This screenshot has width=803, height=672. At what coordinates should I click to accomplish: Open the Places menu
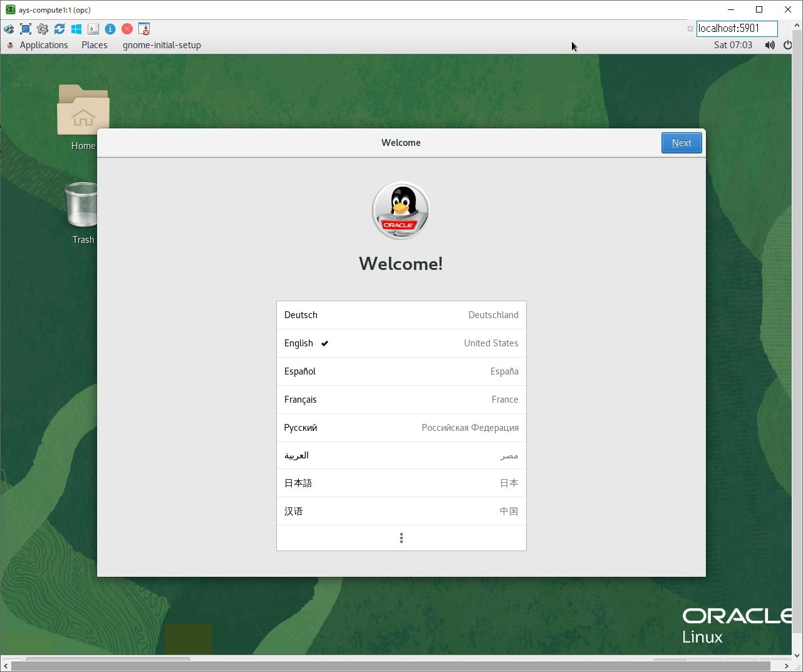coord(95,45)
